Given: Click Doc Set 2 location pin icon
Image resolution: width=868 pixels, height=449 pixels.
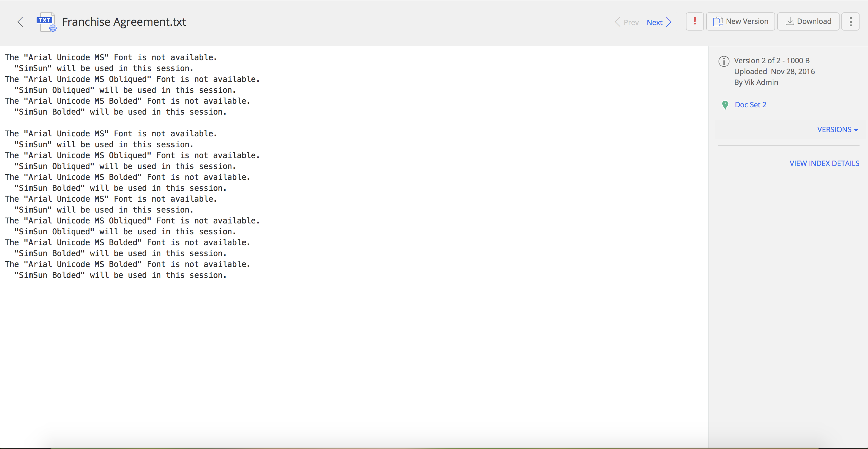Looking at the screenshot, I should [x=725, y=105].
